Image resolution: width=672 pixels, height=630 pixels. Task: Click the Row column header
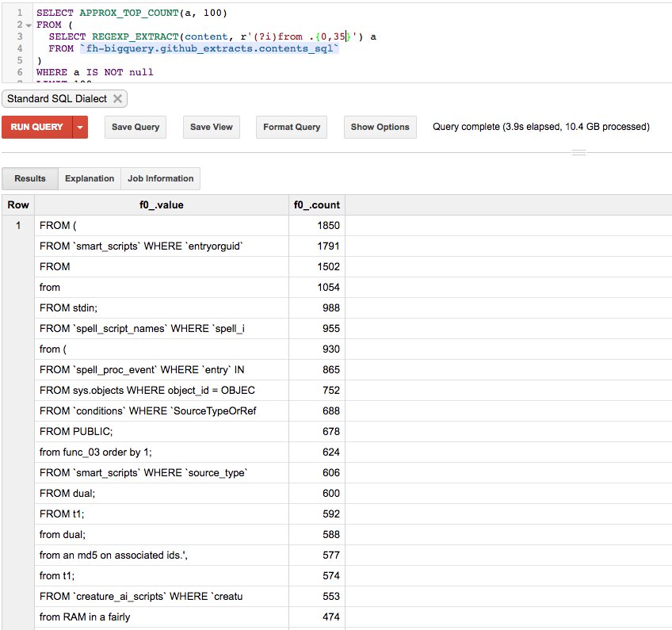18,205
